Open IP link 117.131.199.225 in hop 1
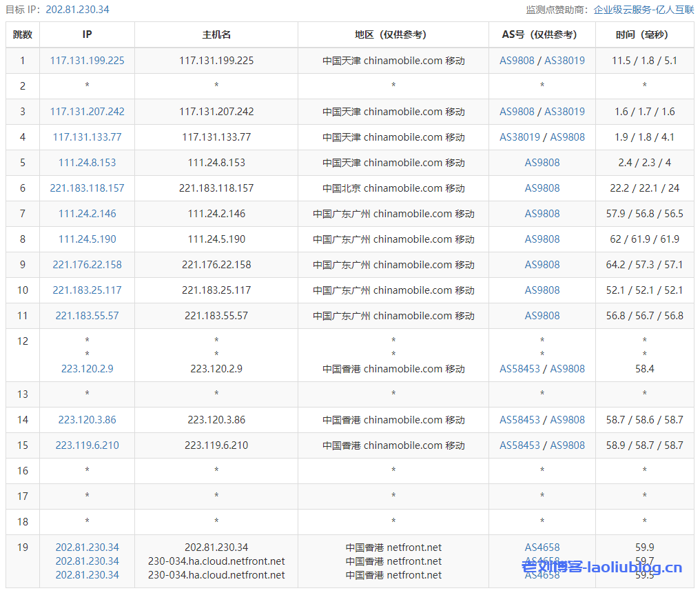The height and width of the screenshot is (593, 700). [x=87, y=61]
